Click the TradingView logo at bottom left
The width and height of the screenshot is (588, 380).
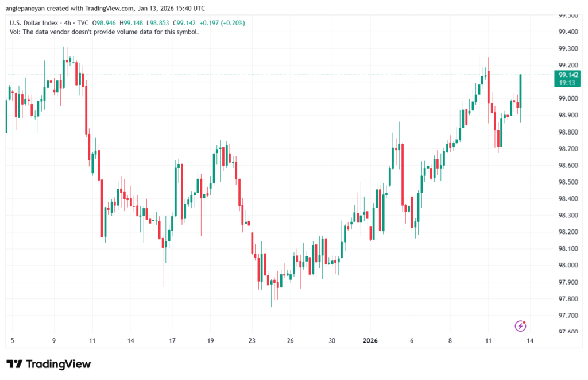[x=49, y=364]
